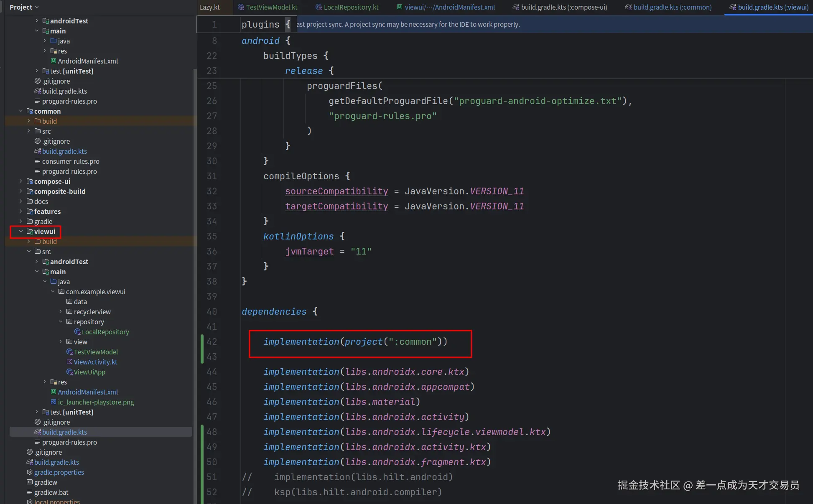This screenshot has width=813, height=504.
Task: Click the .gitignore file icon under common
Action: pyautogui.click(x=38, y=141)
